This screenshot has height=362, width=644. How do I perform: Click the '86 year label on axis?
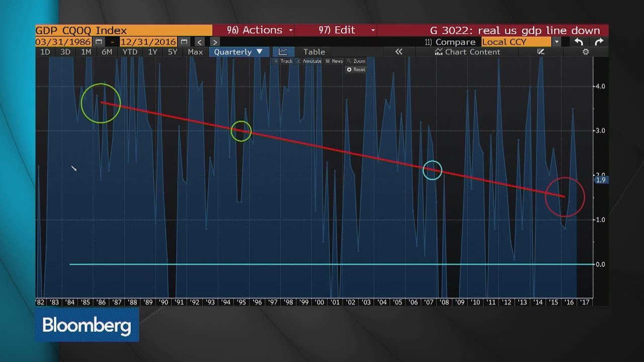[101, 302]
